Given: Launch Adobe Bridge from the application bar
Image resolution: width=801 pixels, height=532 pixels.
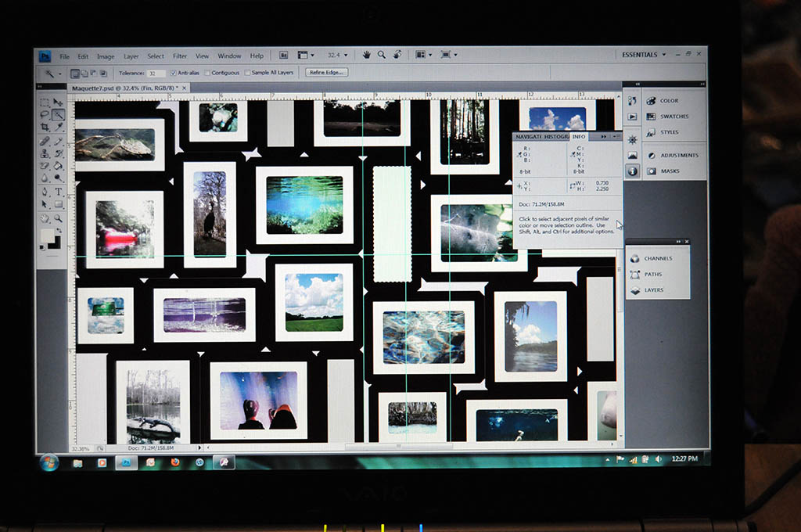Looking at the screenshot, I should (x=283, y=56).
